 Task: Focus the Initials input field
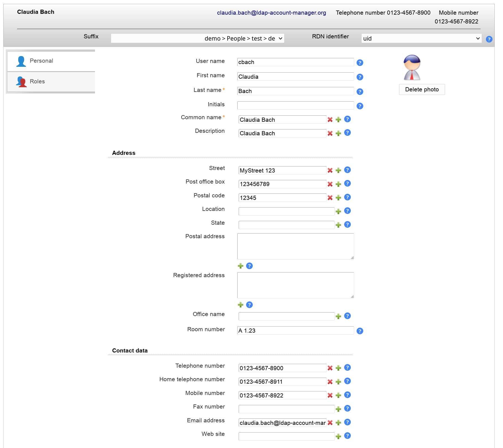295,105
